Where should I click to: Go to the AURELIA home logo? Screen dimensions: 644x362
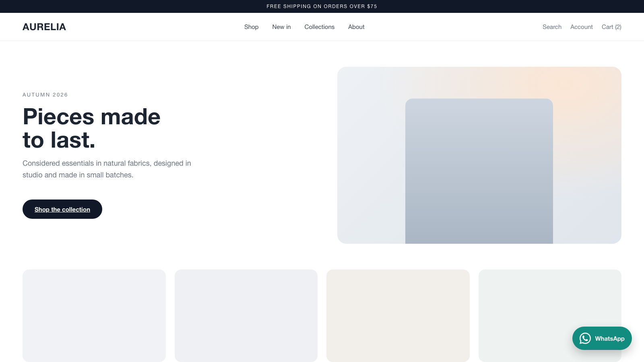[x=44, y=27]
